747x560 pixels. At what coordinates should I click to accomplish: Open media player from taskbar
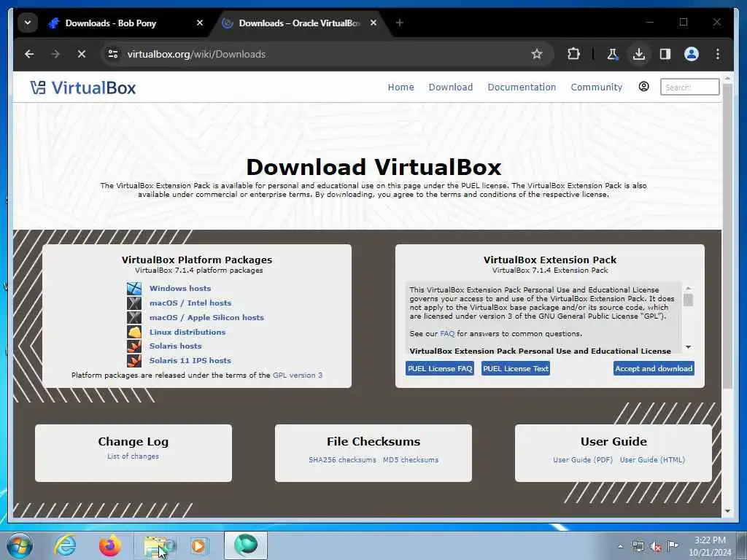[198, 545]
